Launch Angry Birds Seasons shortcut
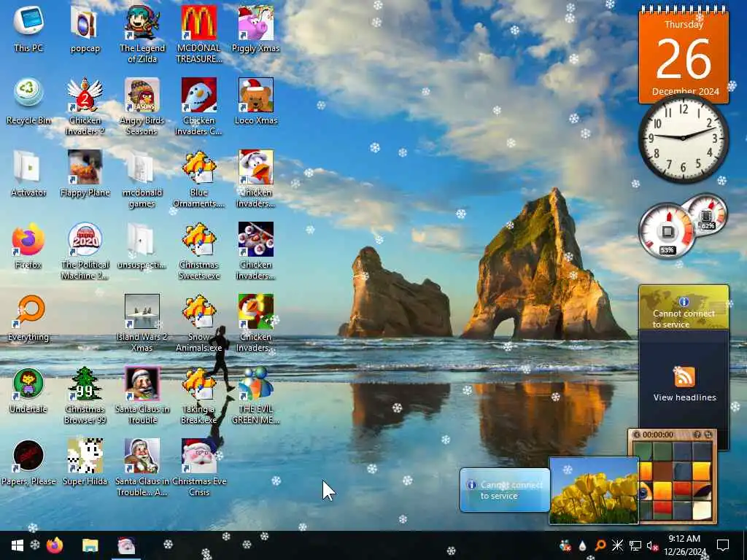The height and width of the screenshot is (560, 747). tap(142, 106)
